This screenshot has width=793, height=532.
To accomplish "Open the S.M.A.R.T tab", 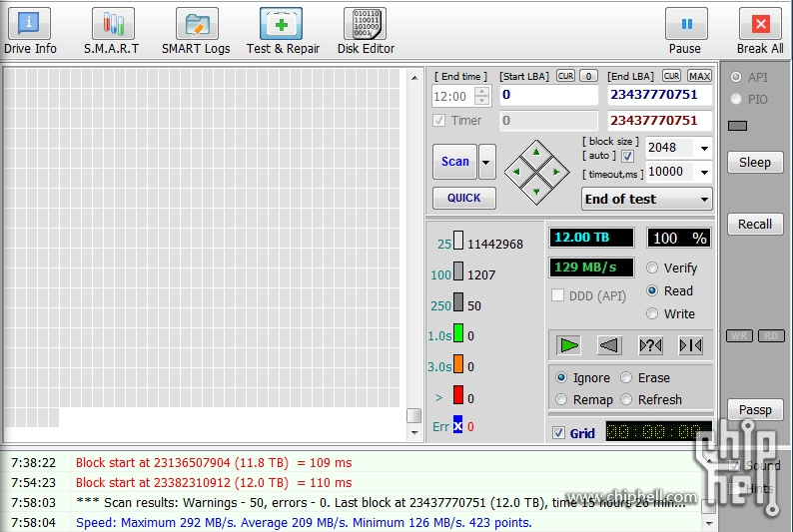I will 112,30.
